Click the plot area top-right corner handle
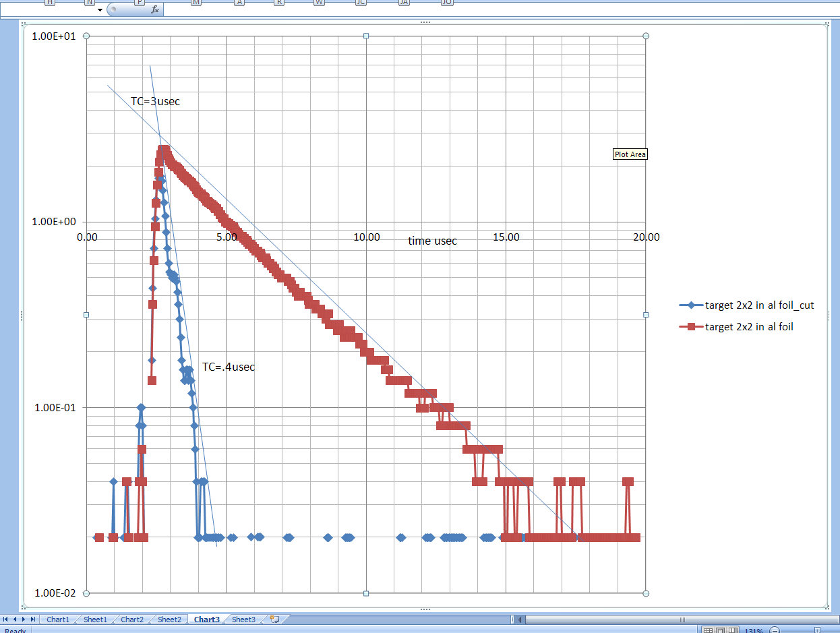This screenshot has height=633, width=840. point(646,36)
